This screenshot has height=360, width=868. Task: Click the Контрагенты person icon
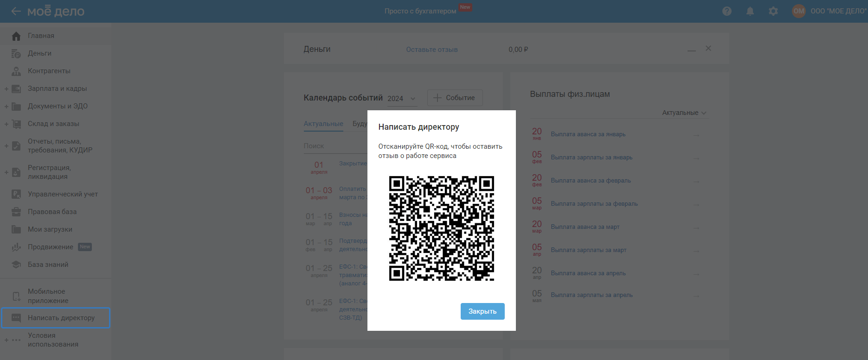(x=16, y=71)
